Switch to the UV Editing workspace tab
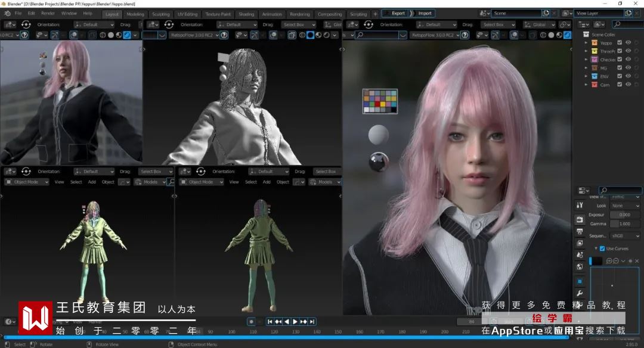644x348 pixels. point(187,14)
